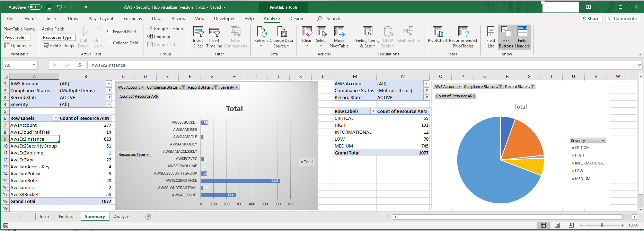This screenshot has height=231, width=644.
Task: Click Group Selection
Action: click(165, 29)
